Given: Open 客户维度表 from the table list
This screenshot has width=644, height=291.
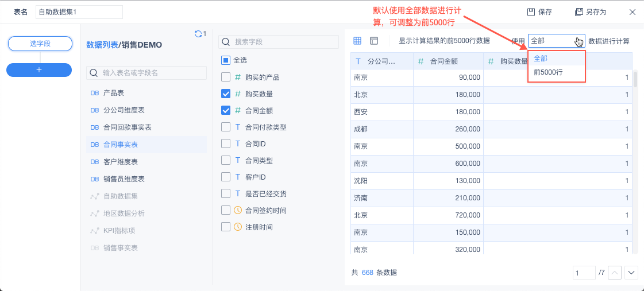Looking at the screenshot, I should point(120,162).
